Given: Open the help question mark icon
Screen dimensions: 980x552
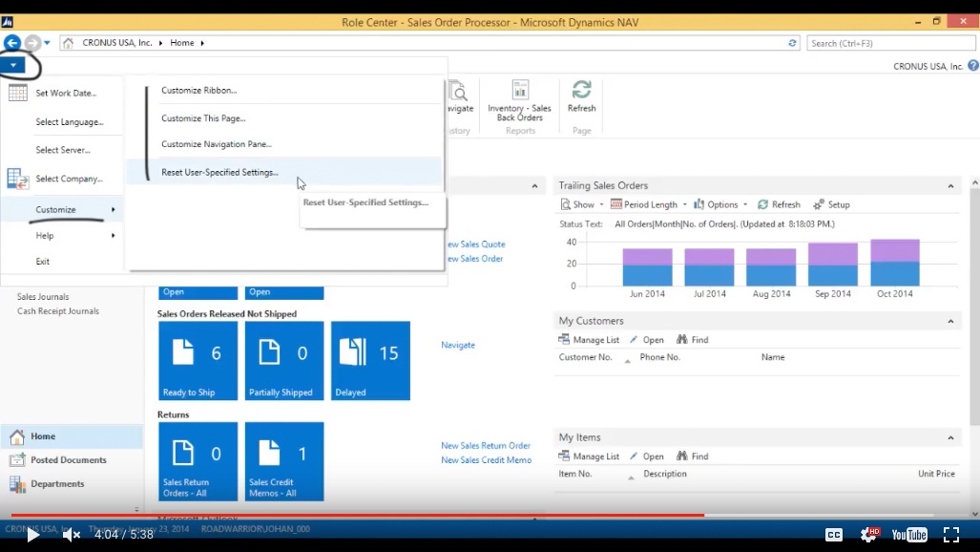Looking at the screenshot, I should point(973,66).
